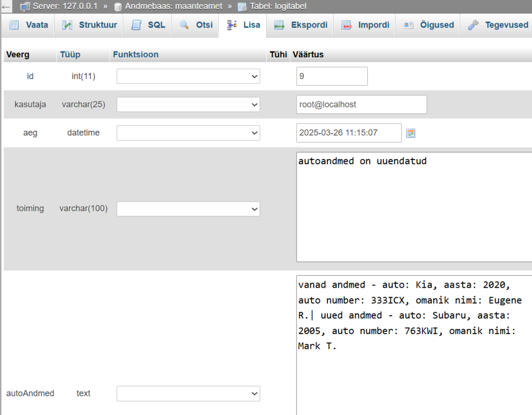
Task: Open function dropdown for toiming row
Action: 188,209
